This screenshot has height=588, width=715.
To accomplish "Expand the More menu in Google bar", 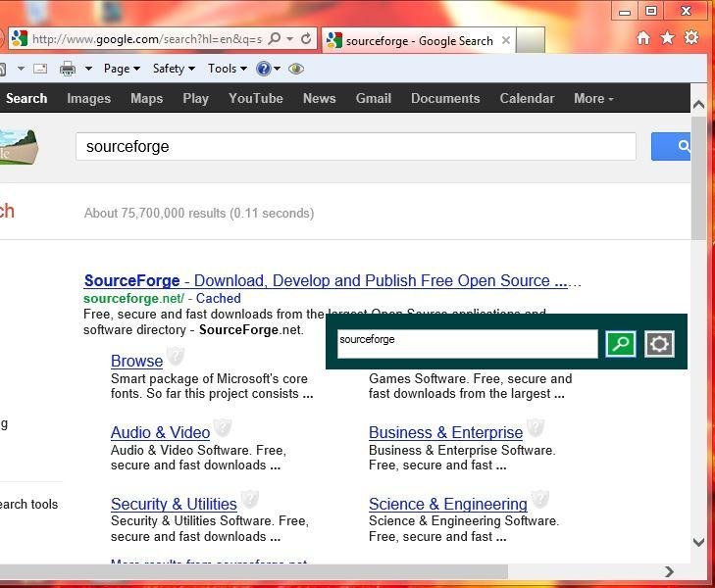I will 593,98.
